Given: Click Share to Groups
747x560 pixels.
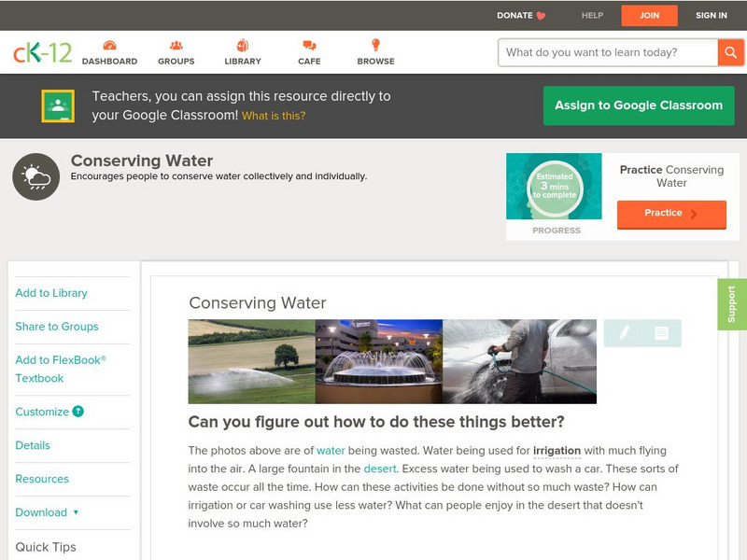Looking at the screenshot, I should pyautogui.click(x=57, y=327).
